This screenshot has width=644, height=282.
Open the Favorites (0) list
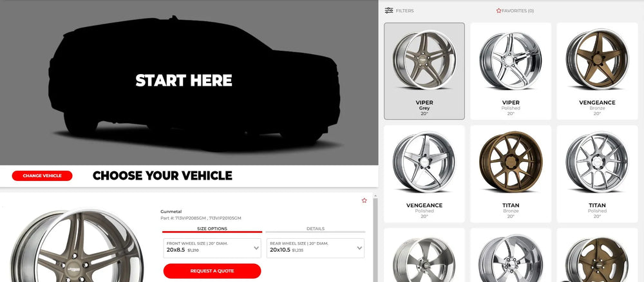515,11
